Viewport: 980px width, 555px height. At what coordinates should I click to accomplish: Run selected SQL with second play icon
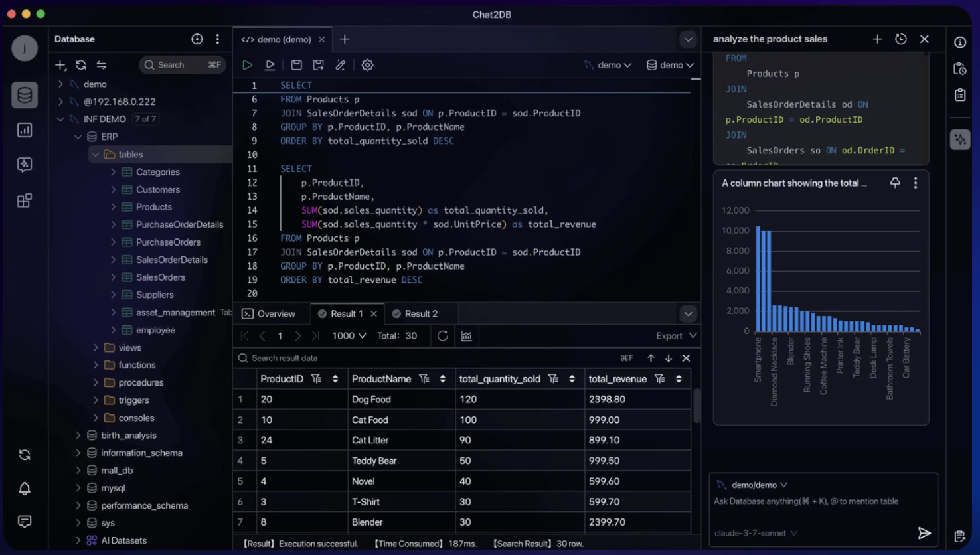pos(270,65)
